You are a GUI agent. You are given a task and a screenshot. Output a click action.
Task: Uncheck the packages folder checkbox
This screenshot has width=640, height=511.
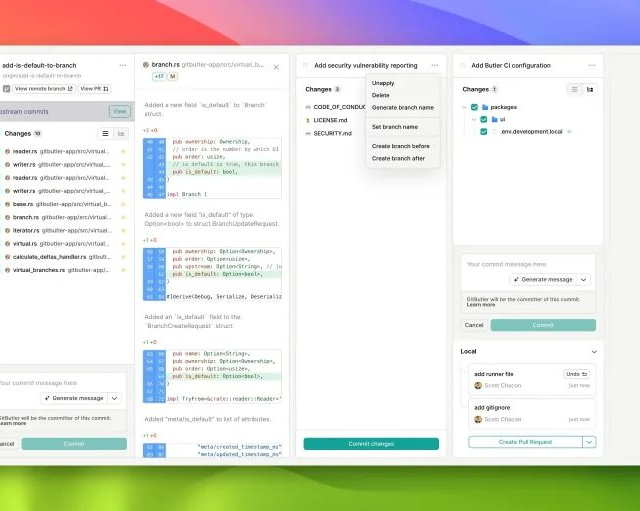point(474,106)
